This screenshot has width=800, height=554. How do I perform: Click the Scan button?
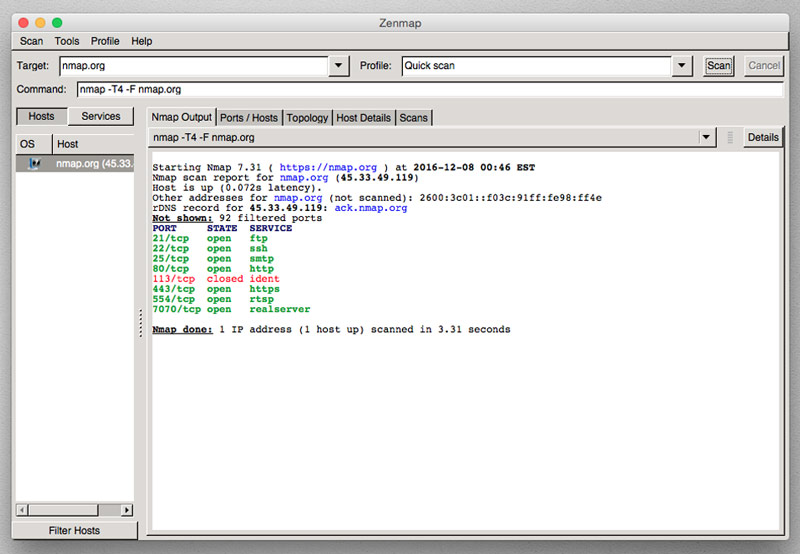click(x=718, y=66)
